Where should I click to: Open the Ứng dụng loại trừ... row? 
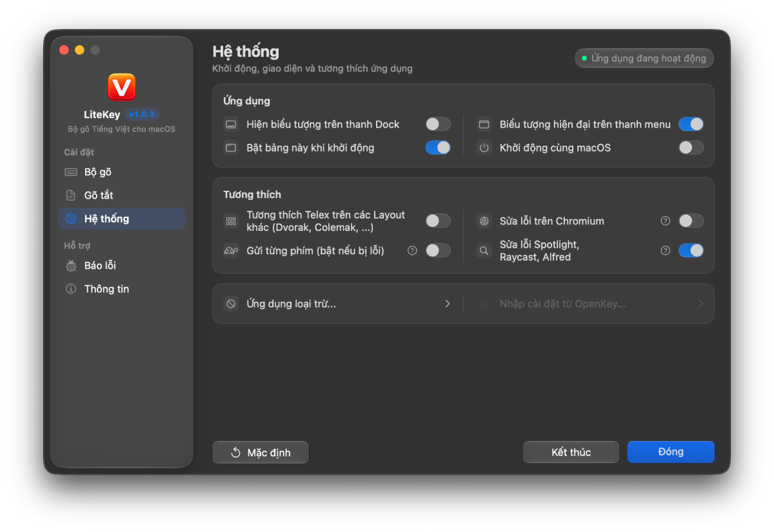click(x=337, y=304)
